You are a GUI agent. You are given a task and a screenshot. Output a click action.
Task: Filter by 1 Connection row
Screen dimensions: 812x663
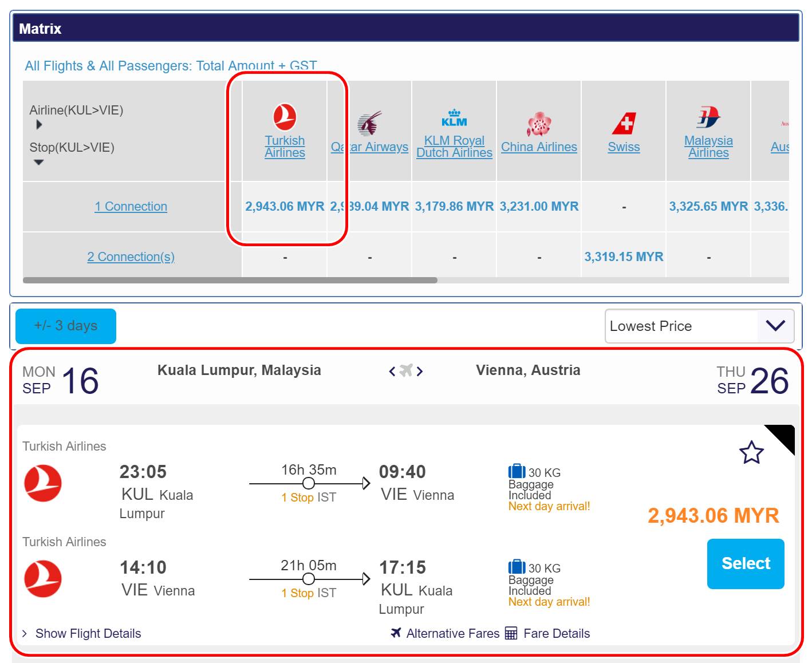tap(131, 207)
